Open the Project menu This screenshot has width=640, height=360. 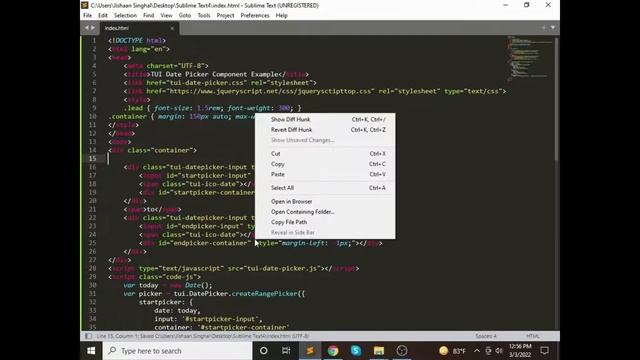pos(225,16)
